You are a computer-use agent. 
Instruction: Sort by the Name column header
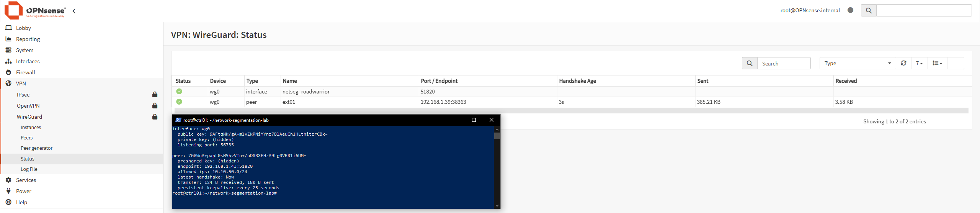click(290, 81)
